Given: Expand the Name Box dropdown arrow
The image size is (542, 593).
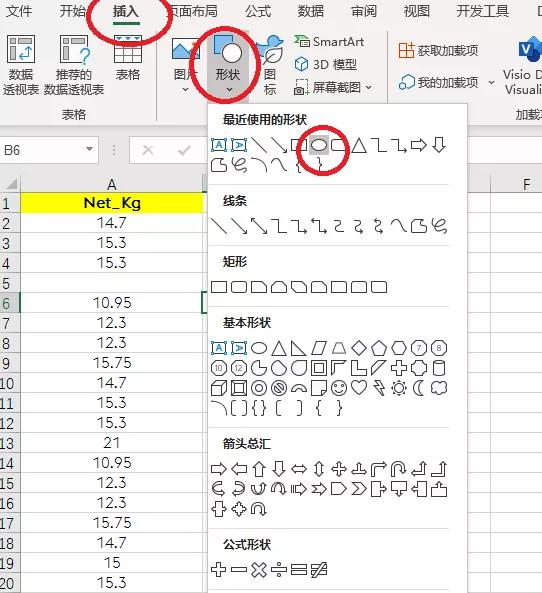Looking at the screenshot, I should pos(90,149).
